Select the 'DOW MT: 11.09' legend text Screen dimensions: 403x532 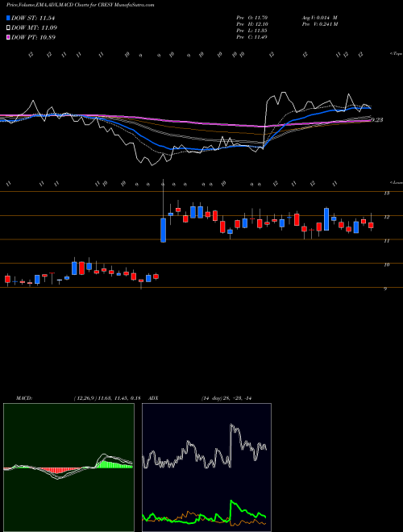click(34, 28)
